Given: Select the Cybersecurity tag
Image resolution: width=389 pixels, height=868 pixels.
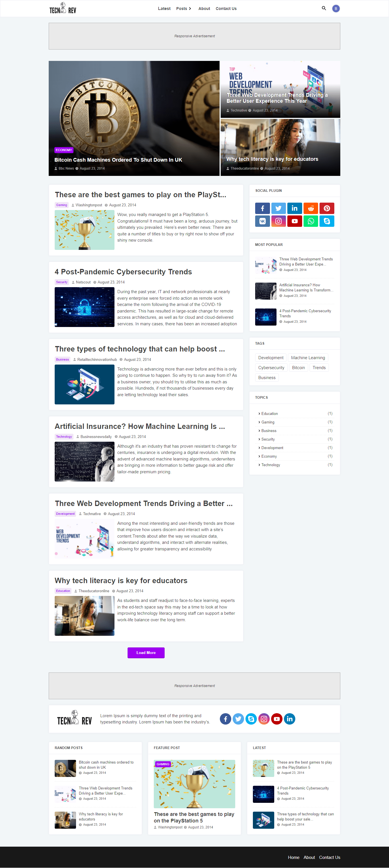Looking at the screenshot, I should click(x=271, y=368).
